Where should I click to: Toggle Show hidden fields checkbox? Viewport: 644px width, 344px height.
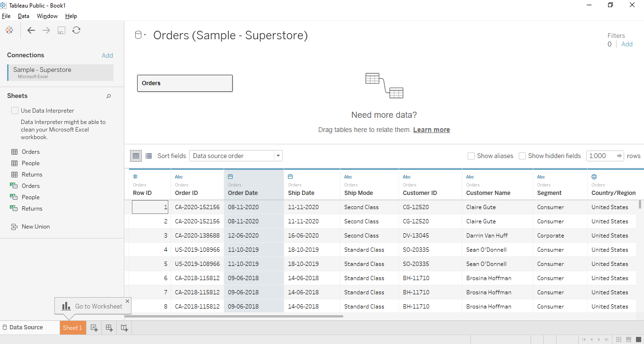coord(522,156)
